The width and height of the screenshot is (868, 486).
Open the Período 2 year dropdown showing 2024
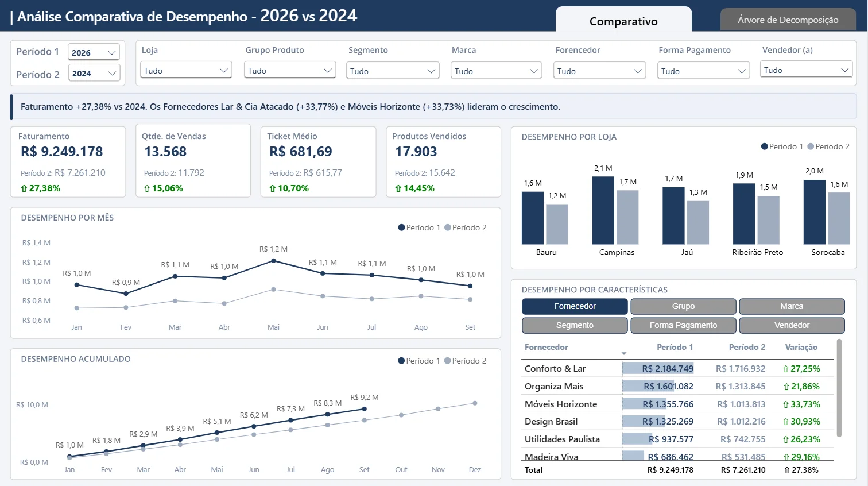pyautogui.click(x=94, y=73)
